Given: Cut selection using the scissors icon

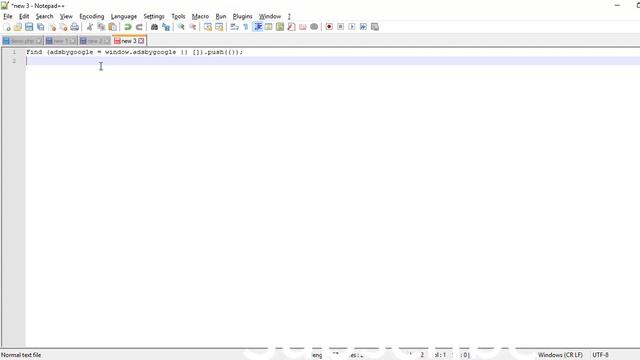Looking at the screenshot, I should 89,27.
